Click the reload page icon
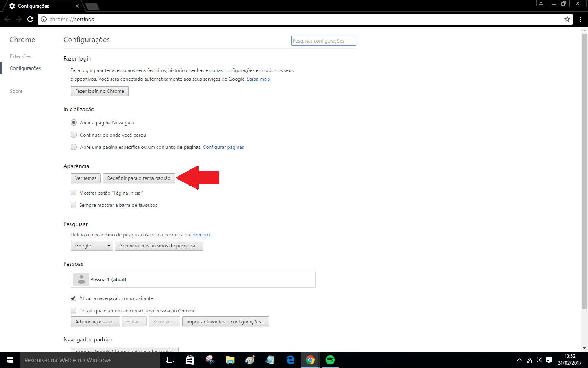 (x=30, y=19)
